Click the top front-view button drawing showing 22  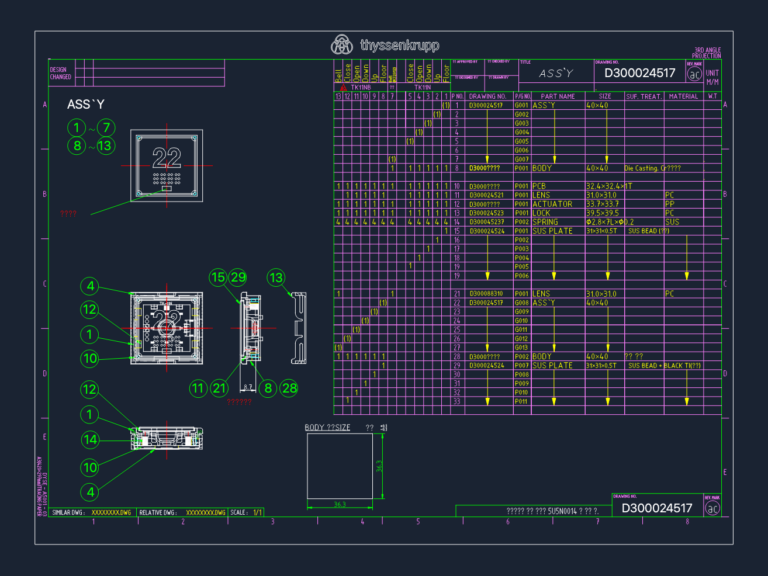click(x=167, y=166)
